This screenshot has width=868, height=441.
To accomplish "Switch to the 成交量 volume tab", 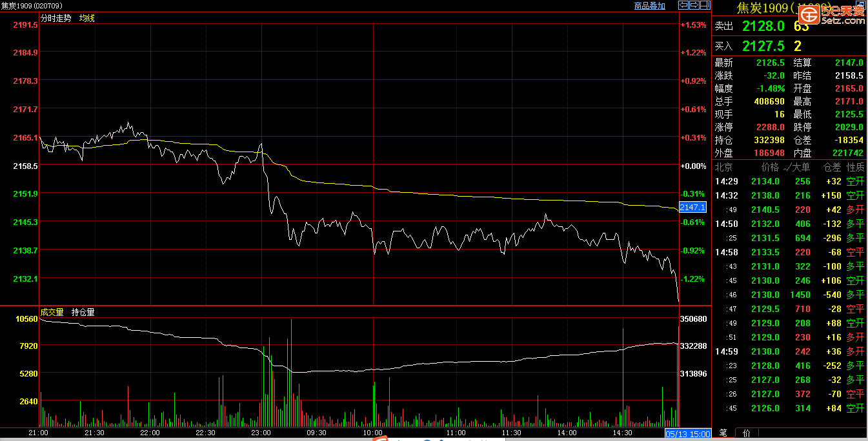I will (52, 312).
